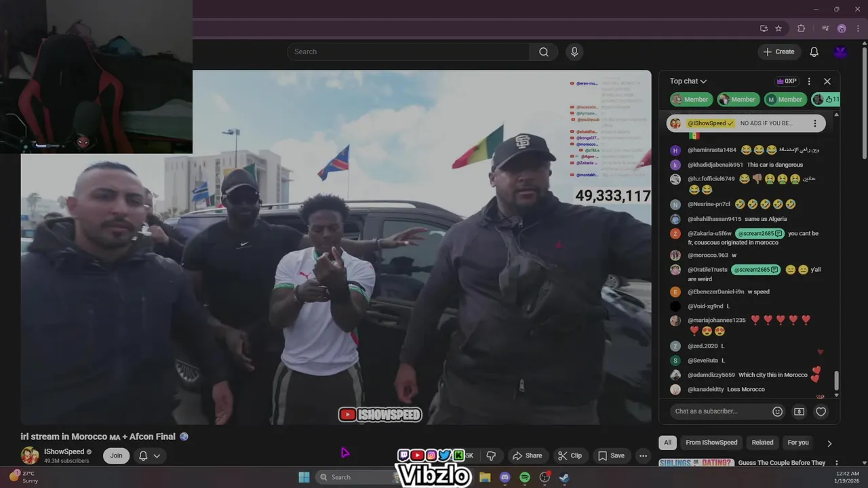The height and width of the screenshot is (488, 868).
Task: Click the first Member chip in chat ticker
Action: coord(692,100)
